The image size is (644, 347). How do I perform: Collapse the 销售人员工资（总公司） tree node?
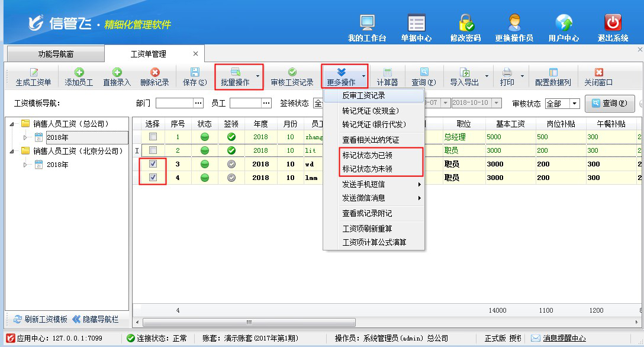12,124
